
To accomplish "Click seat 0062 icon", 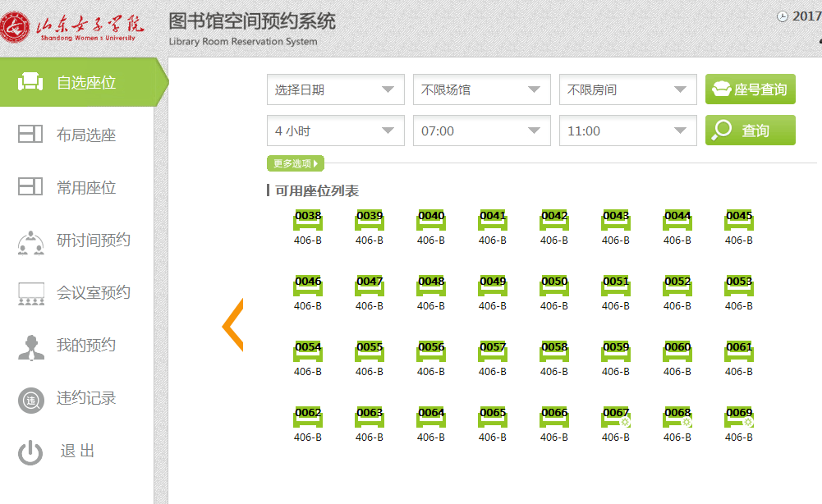I will [x=308, y=417].
